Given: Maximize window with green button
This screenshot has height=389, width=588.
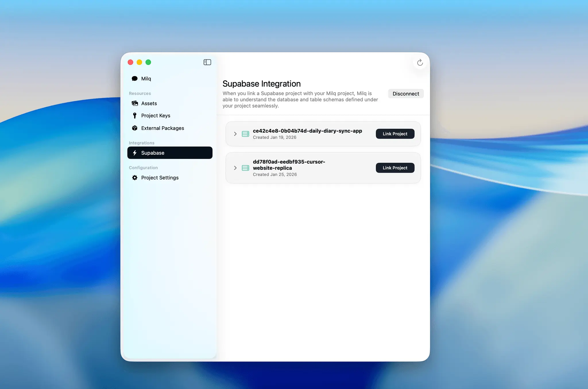Looking at the screenshot, I should pyautogui.click(x=148, y=62).
